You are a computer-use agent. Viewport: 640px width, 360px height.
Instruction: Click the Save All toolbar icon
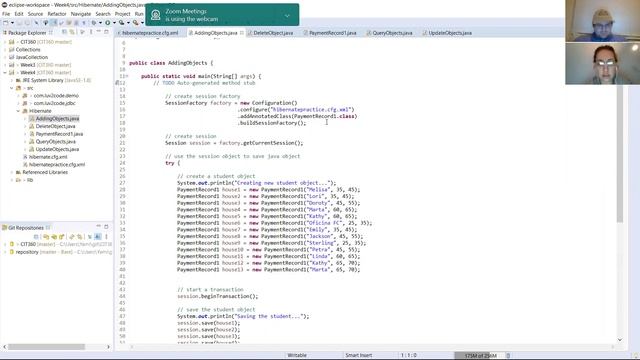[x=27, y=23]
